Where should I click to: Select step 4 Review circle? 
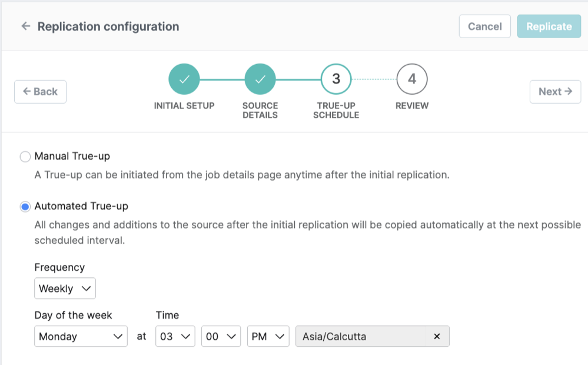(411, 78)
